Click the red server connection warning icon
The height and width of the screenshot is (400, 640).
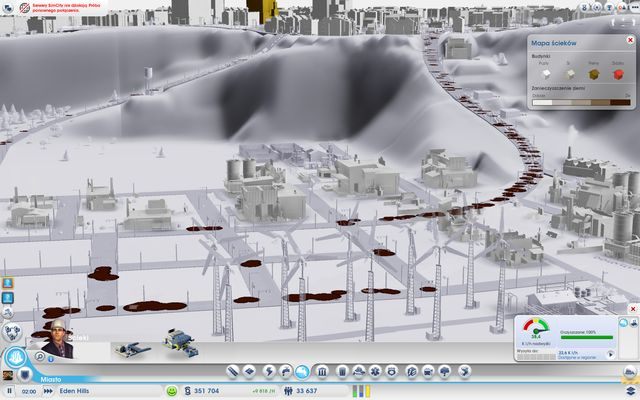click(x=24, y=8)
